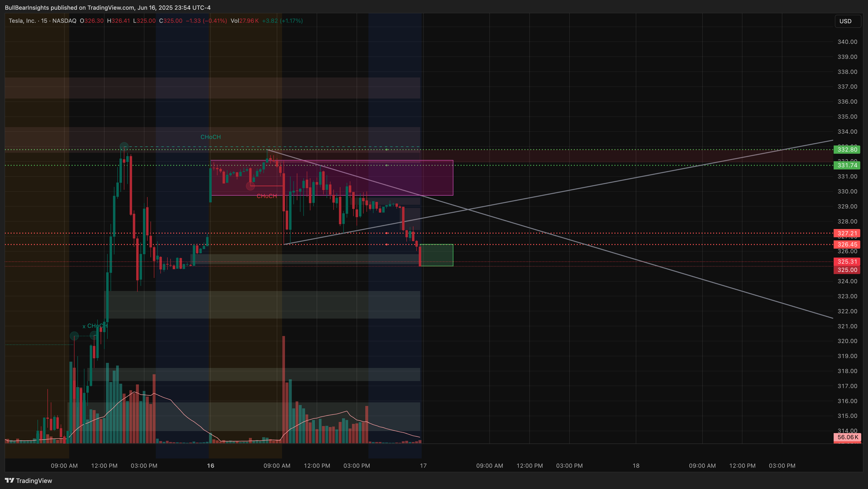
Task: Click the 320.00 price axis label
Action: [847, 341]
